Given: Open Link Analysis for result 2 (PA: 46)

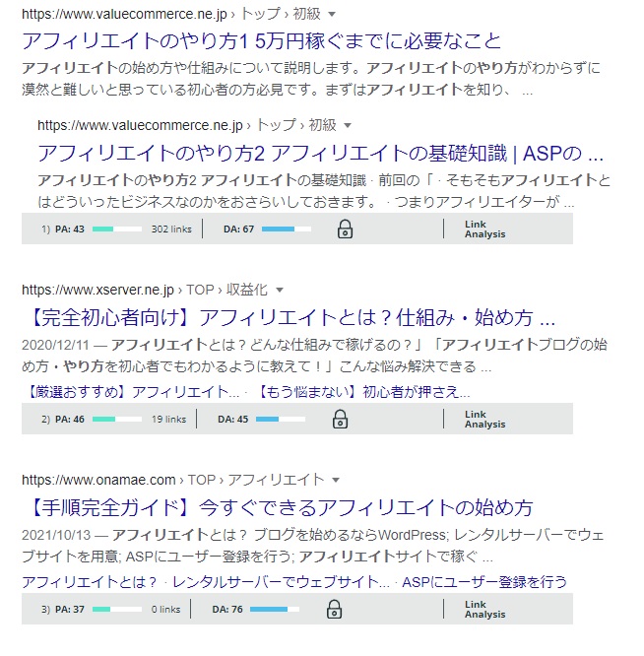Looking at the screenshot, I should [485, 420].
